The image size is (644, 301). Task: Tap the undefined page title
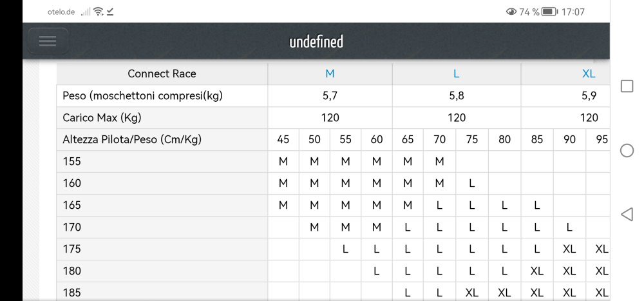click(x=316, y=42)
